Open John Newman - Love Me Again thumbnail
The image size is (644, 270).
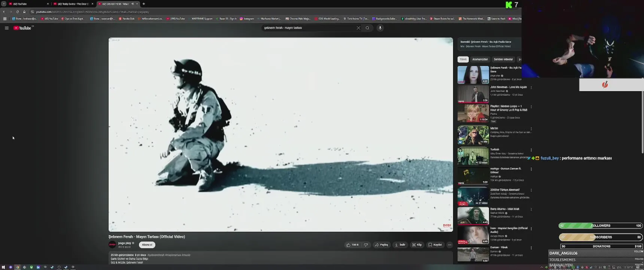pyautogui.click(x=473, y=94)
